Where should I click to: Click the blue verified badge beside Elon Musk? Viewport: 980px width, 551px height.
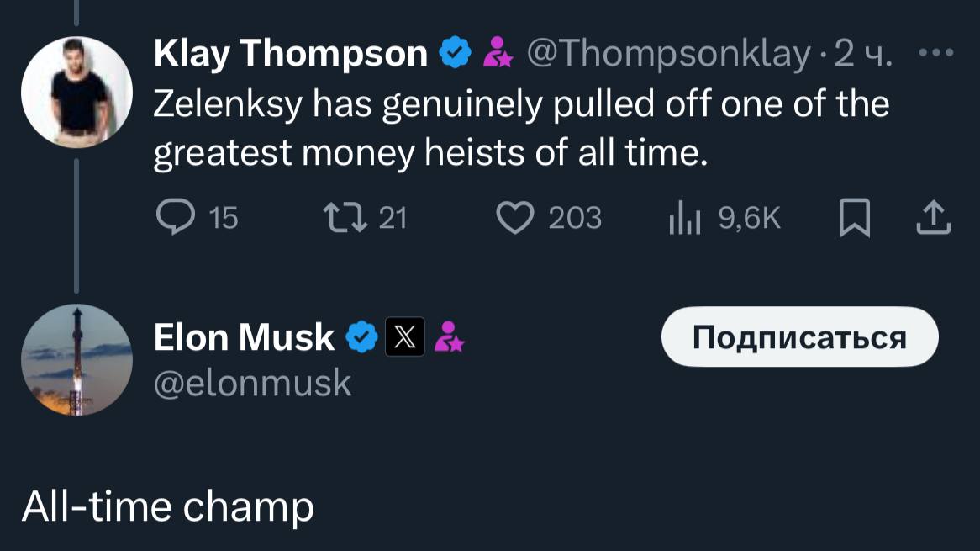point(362,337)
